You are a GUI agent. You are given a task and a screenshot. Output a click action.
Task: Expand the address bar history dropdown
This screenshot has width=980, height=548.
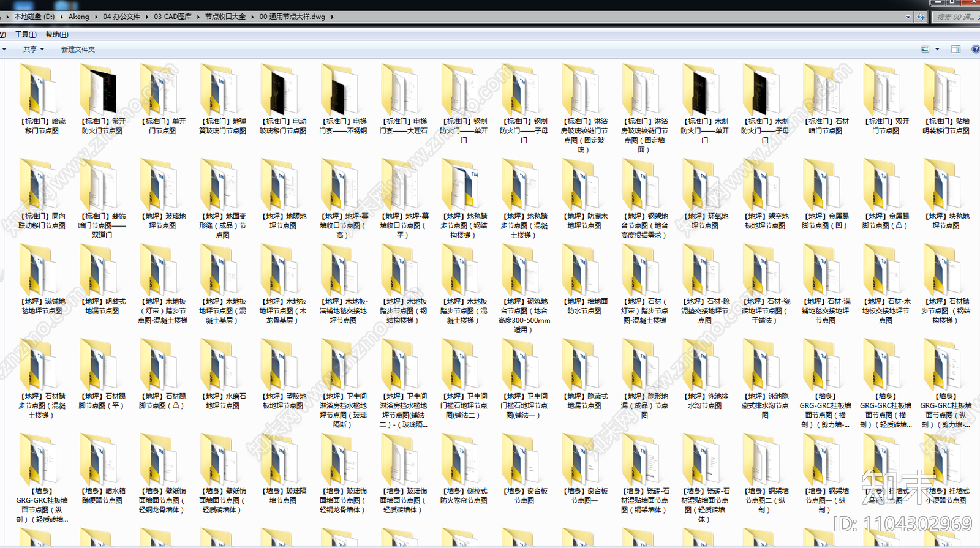pos(908,17)
